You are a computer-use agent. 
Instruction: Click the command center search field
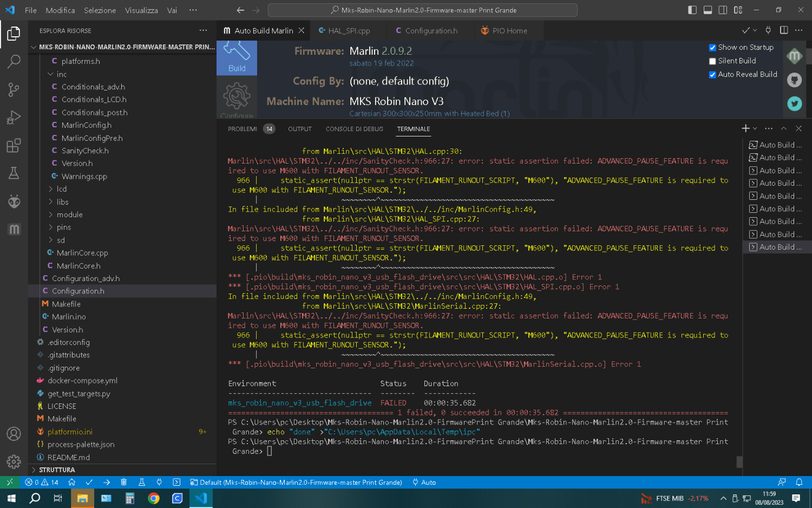pos(422,10)
